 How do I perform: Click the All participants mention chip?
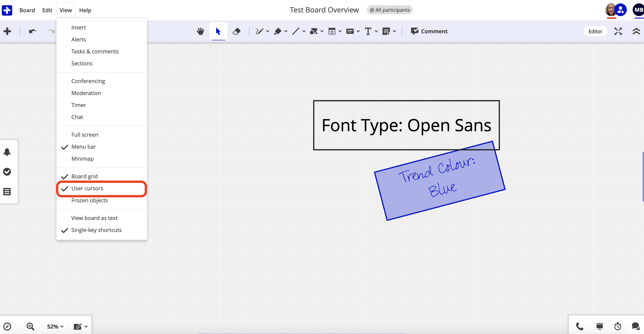[x=389, y=10]
